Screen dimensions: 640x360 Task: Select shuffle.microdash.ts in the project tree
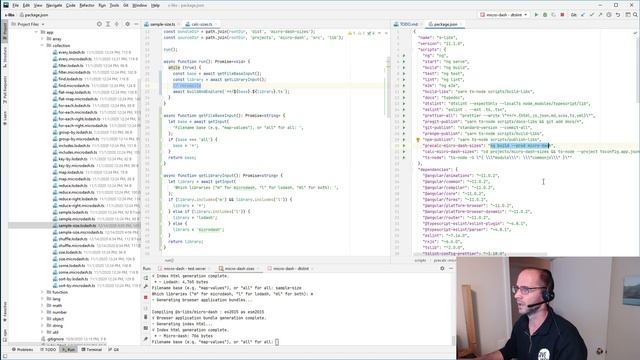76,246
